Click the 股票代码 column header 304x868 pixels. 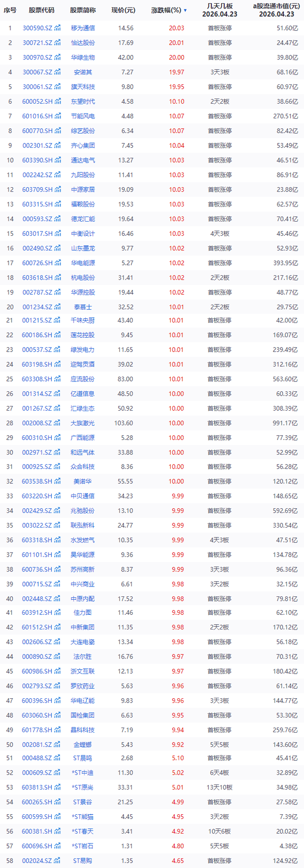[x=41, y=10]
